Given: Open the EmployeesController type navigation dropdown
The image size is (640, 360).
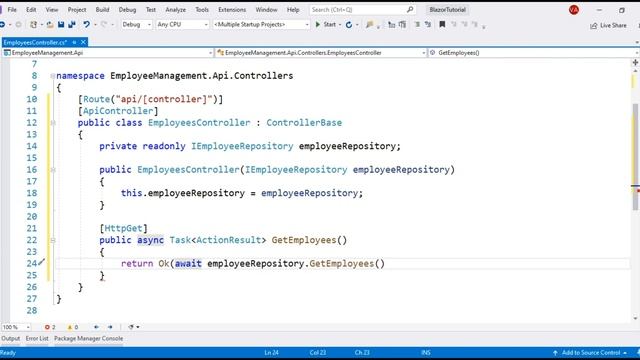Looking at the screenshot, I should 321,53.
